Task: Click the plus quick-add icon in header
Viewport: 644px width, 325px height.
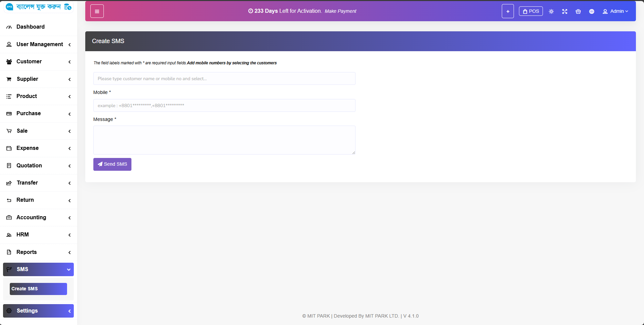Action: [x=508, y=11]
